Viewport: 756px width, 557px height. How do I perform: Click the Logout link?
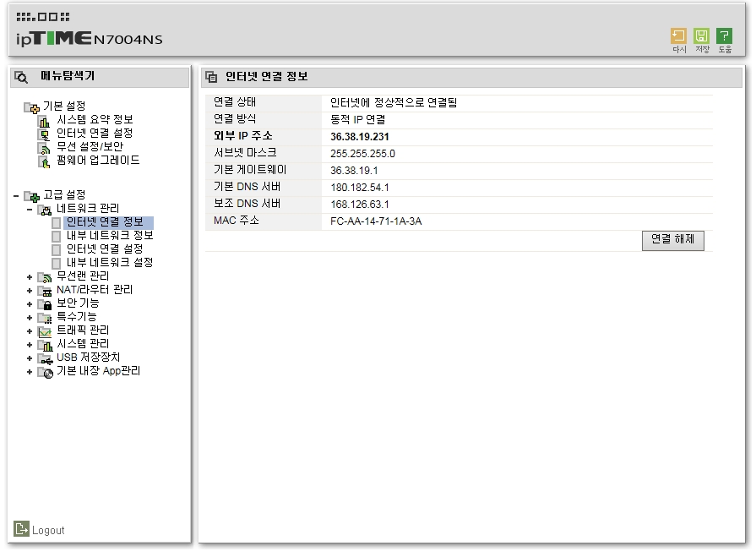[48, 531]
